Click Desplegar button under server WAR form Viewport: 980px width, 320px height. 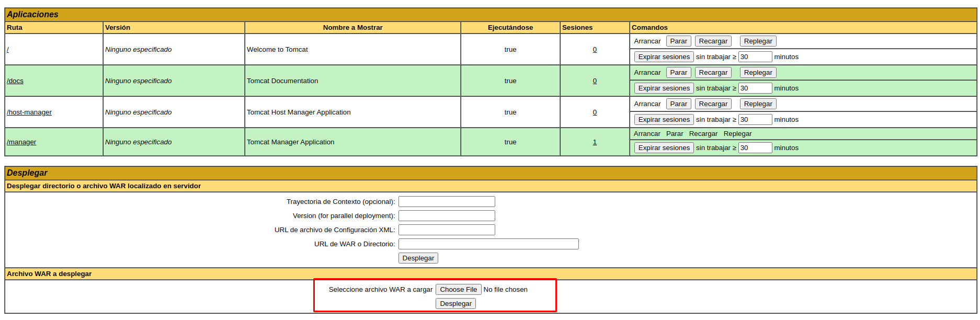tap(418, 258)
